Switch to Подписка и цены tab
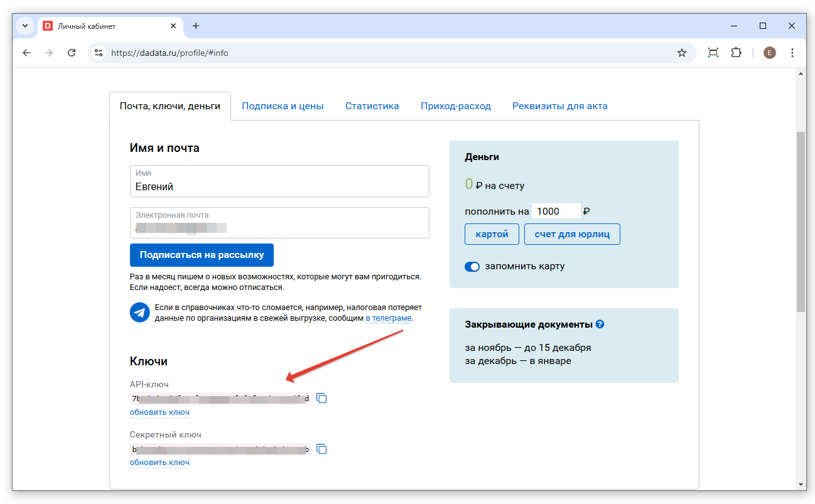Viewport: 815px width, 504px height. point(283,106)
